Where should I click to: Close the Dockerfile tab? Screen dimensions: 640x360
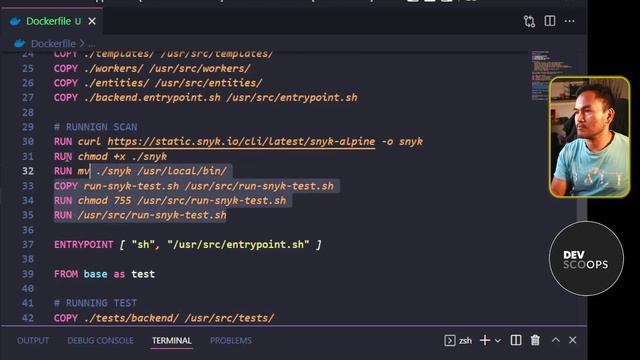point(92,21)
